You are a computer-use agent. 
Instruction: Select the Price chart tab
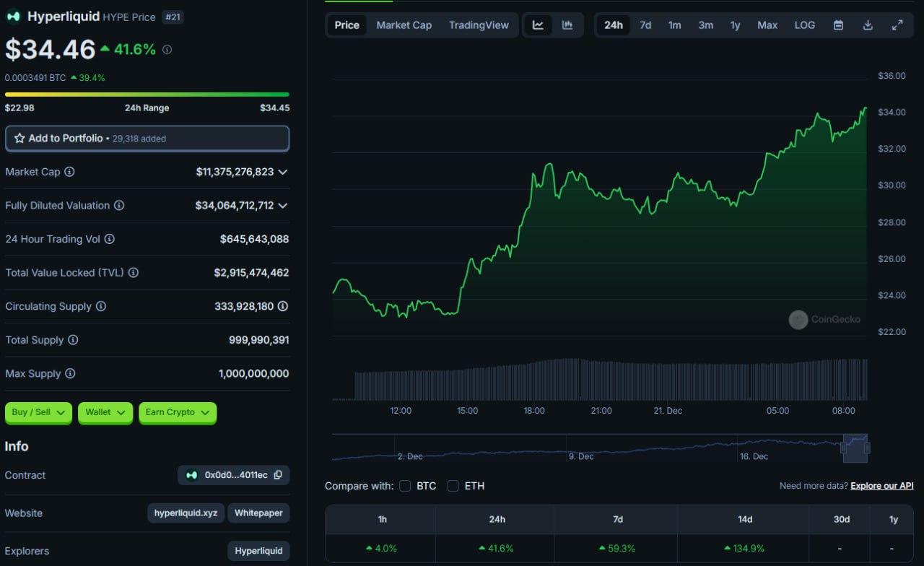(346, 25)
